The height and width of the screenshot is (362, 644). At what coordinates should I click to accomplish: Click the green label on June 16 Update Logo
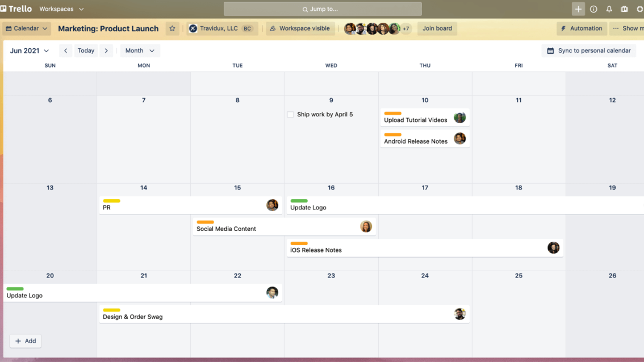299,201
